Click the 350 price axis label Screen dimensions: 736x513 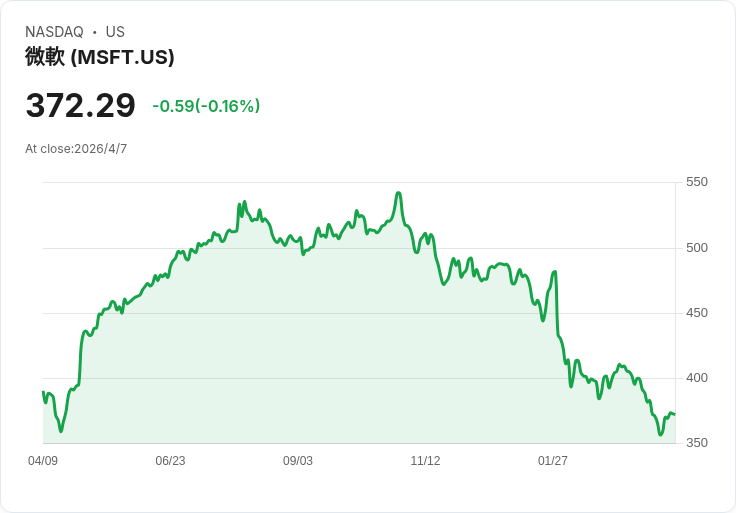point(697,443)
